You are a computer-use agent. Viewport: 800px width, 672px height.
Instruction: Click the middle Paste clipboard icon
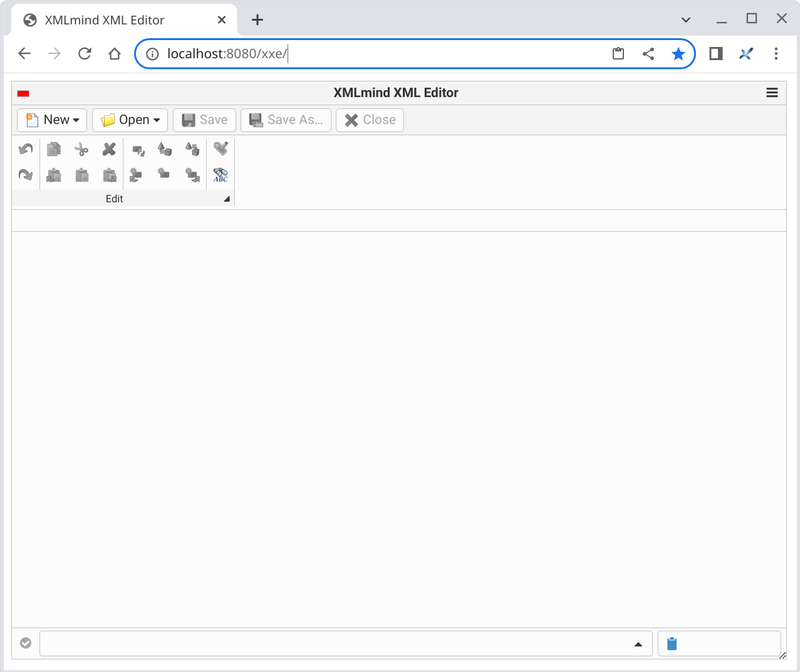81,175
